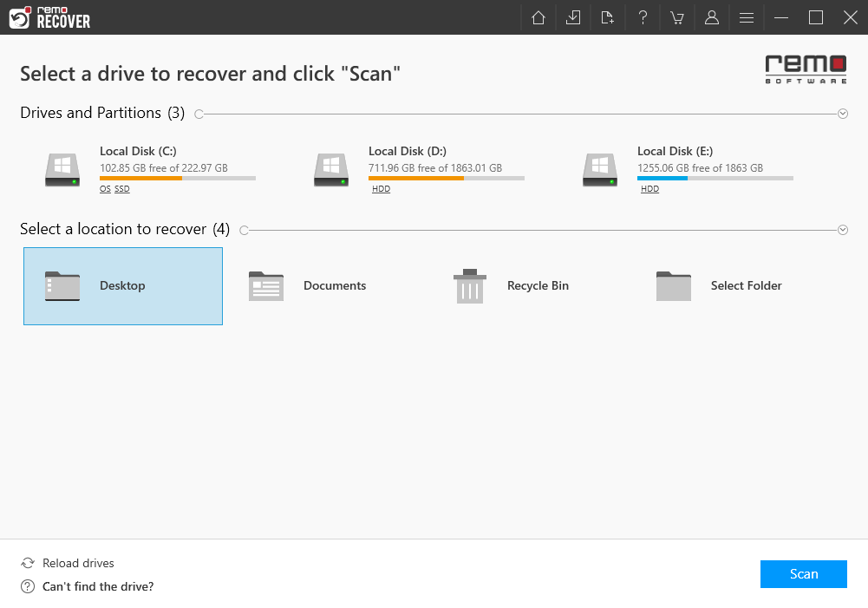Collapse the Drives and Partitions section
This screenshot has height=608, width=868.
point(841,113)
